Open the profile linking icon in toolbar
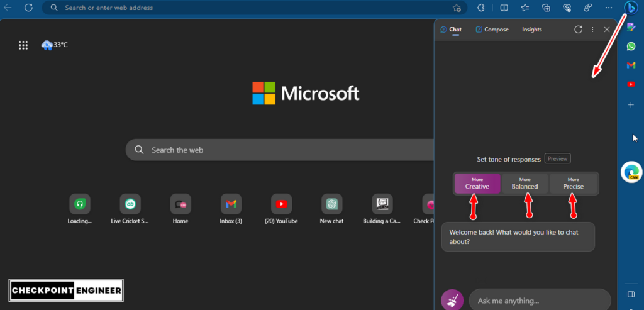Screen dimensions: 644x310 point(588,8)
